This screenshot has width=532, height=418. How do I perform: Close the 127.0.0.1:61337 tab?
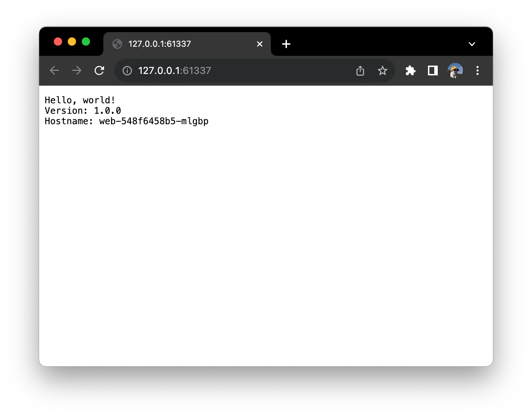(x=260, y=44)
